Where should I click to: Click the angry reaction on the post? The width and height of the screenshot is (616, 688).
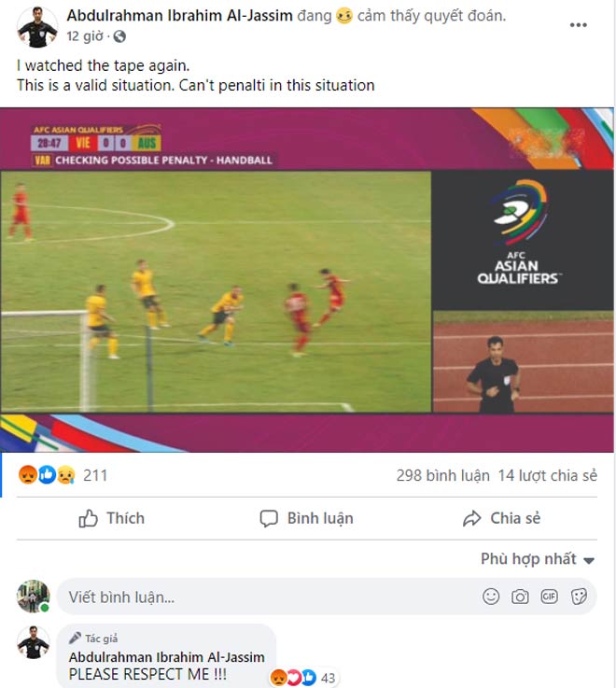click(x=27, y=475)
